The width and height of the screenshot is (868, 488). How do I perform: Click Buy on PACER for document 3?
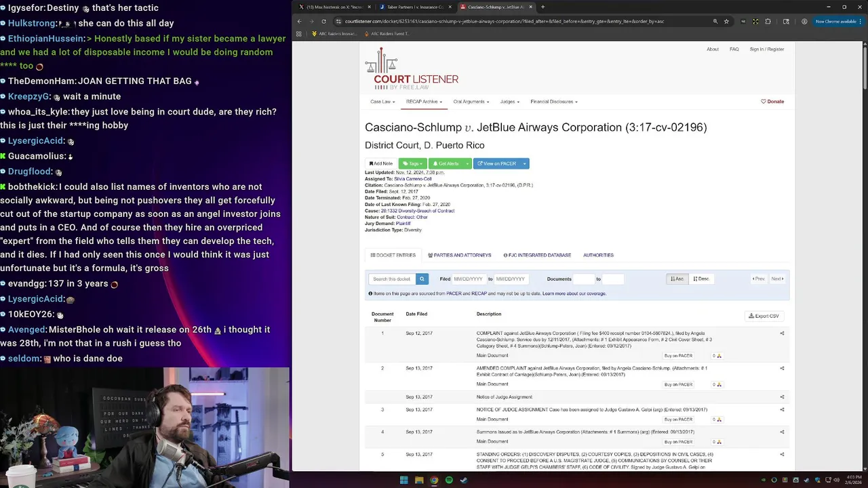pyautogui.click(x=678, y=420)
